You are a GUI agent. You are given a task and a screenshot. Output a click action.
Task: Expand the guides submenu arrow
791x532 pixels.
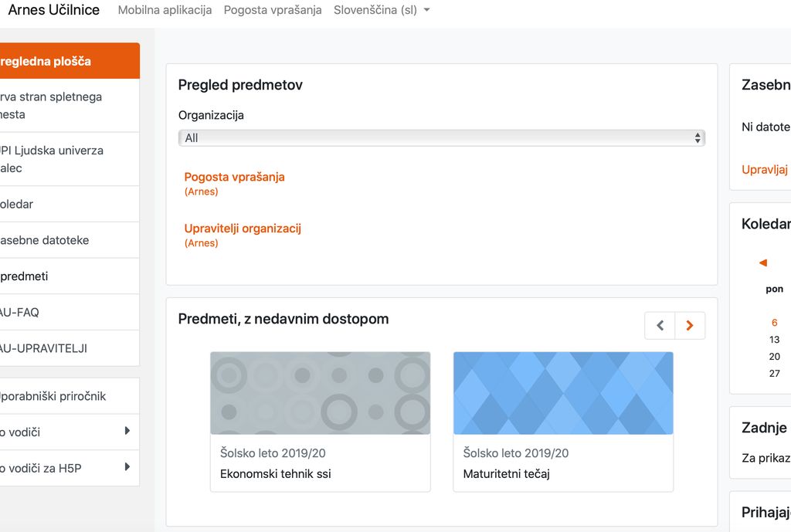click(x=127, y=432)
